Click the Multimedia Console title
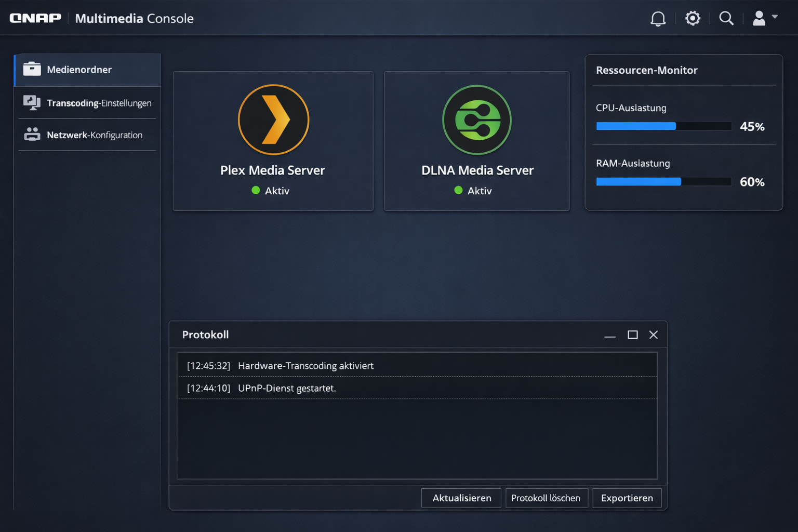798x532 pixels. tap(134, 18)
